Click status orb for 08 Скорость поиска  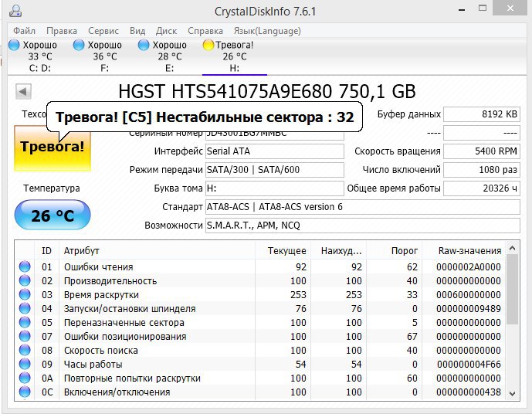click(25, 350)
